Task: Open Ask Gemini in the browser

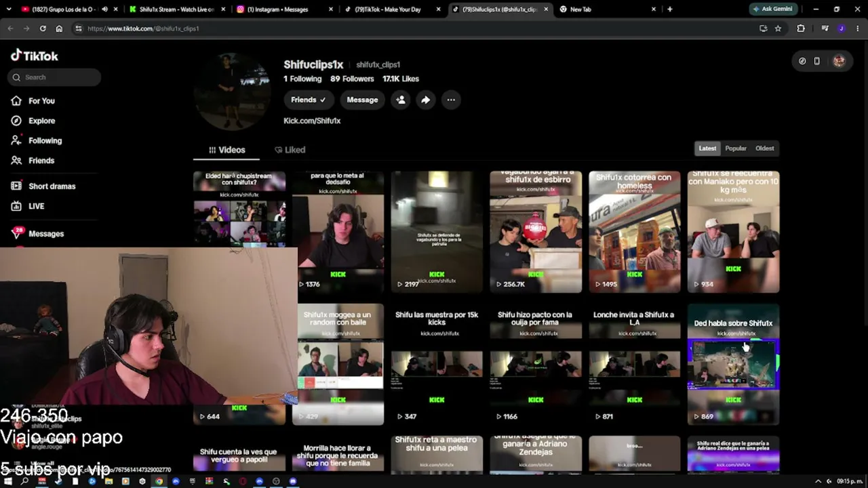Action: (772, 9)
